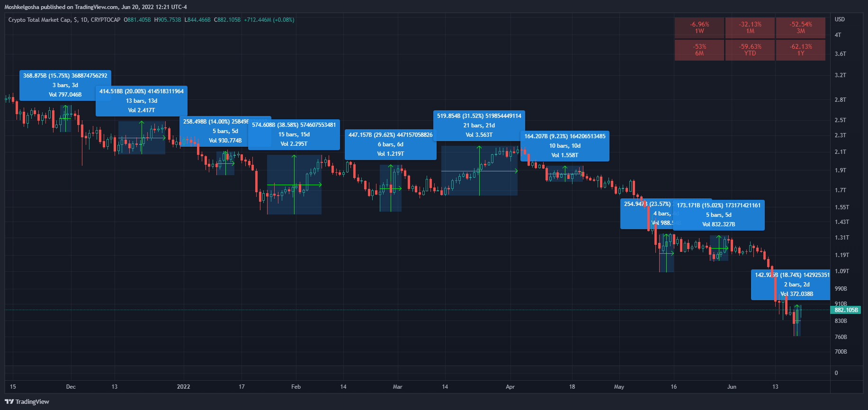Click the Jun date on time axis
This screenshot has height=410, width=868.
732,387
